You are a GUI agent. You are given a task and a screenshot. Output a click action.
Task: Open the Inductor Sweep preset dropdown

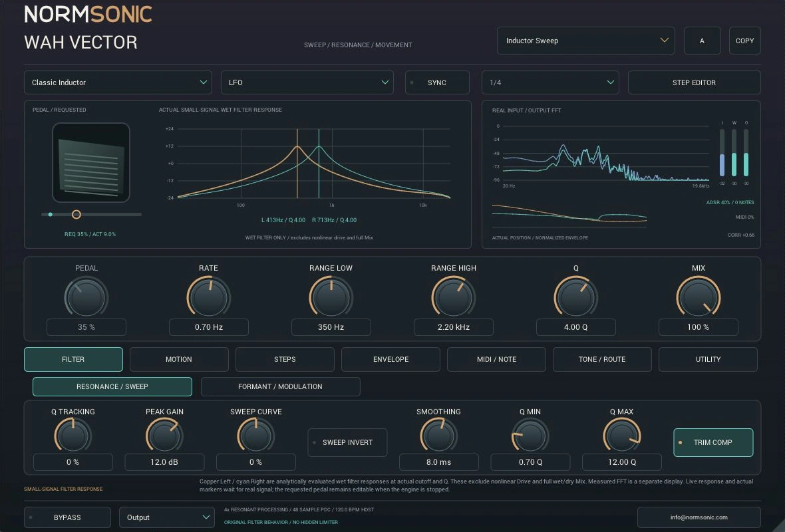pos(585,41)
